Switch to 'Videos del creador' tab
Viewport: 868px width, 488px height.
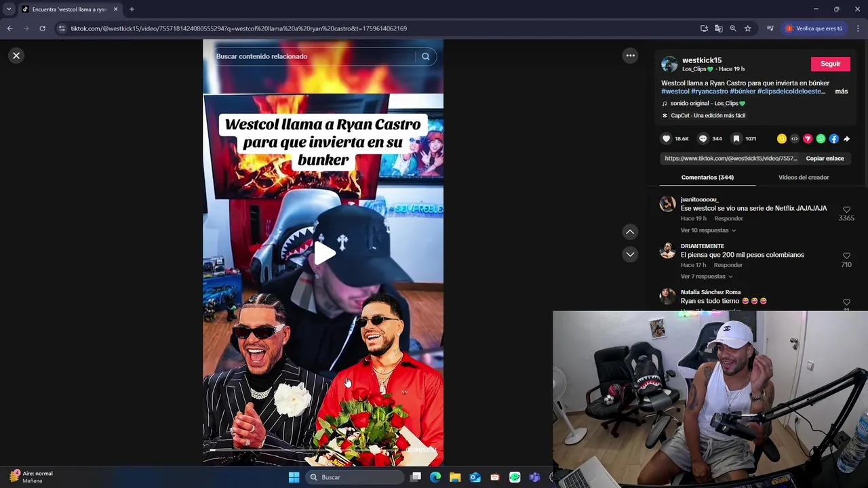coord(804,177)
